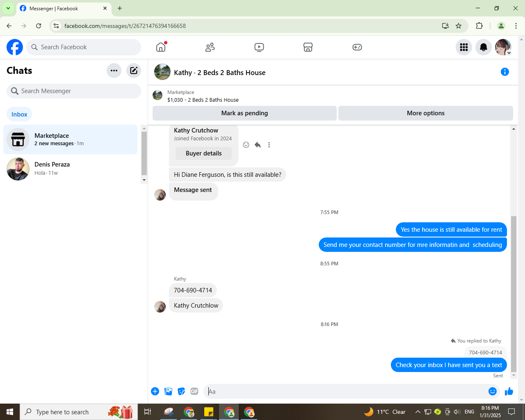Send a thumbs up like
Screen dimensions: 525x420
click(x=509, y=391)
